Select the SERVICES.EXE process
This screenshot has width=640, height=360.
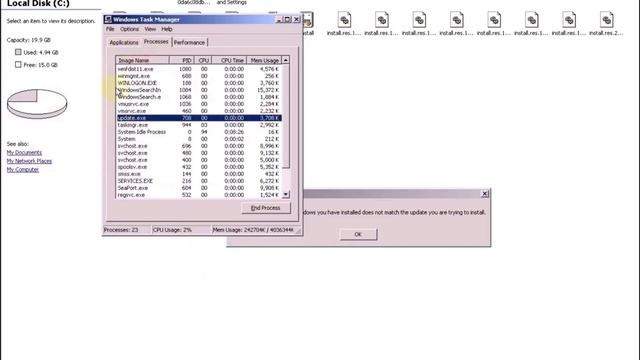(198, 181)
